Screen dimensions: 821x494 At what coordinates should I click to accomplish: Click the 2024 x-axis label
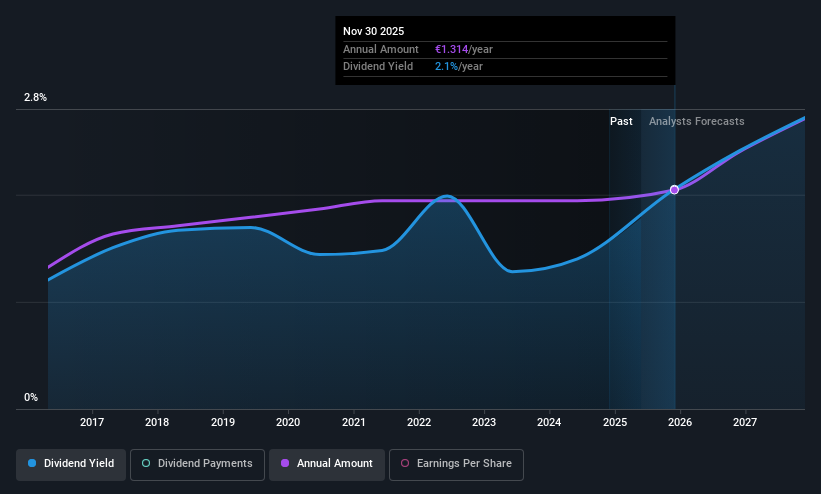click(x=549, y=422)
